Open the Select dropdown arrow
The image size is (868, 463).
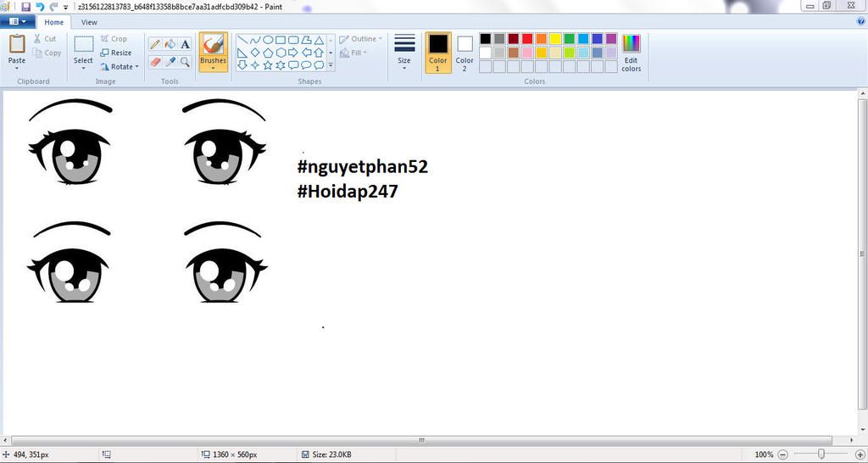84,69
